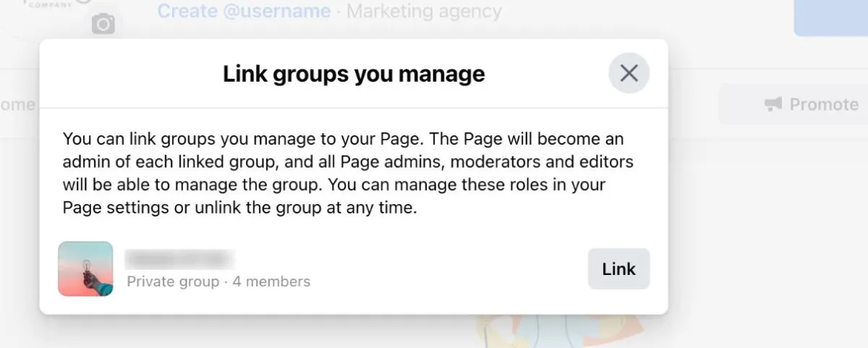Click the Marketing agency category text
868x348 pixels.
423,12
